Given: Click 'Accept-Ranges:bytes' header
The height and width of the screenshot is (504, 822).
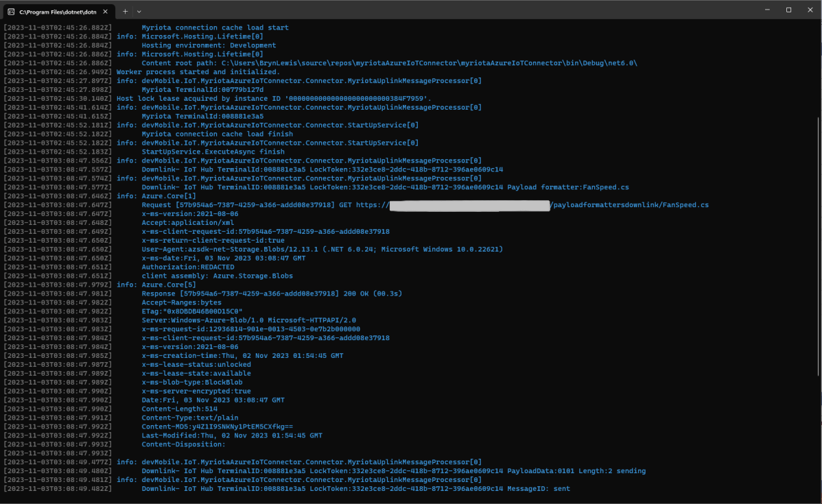Looking at the screenshot, I should coord(181,303).
